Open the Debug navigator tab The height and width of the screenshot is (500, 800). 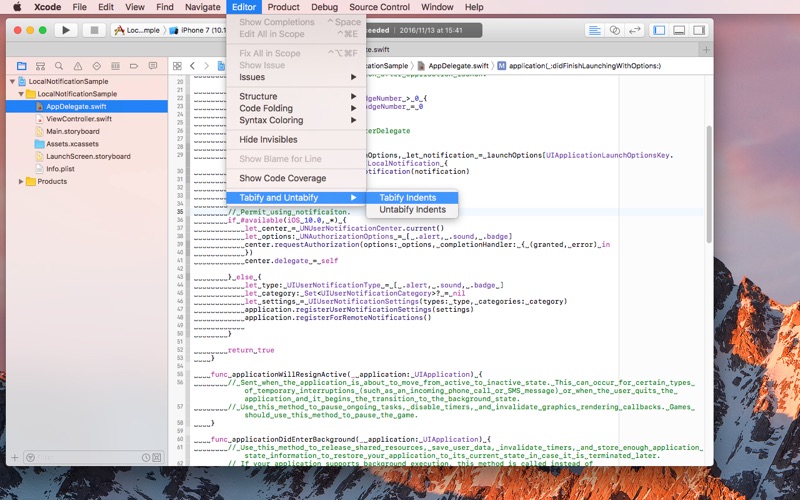(x=115, y=66)
